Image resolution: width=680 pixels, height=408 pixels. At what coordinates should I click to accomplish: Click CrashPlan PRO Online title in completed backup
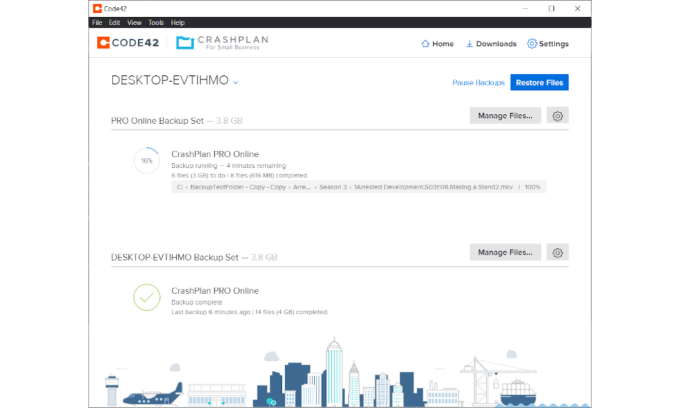[215, 291]
